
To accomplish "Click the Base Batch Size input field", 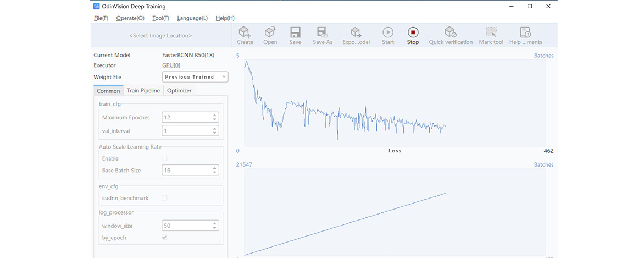I will 186,171.
